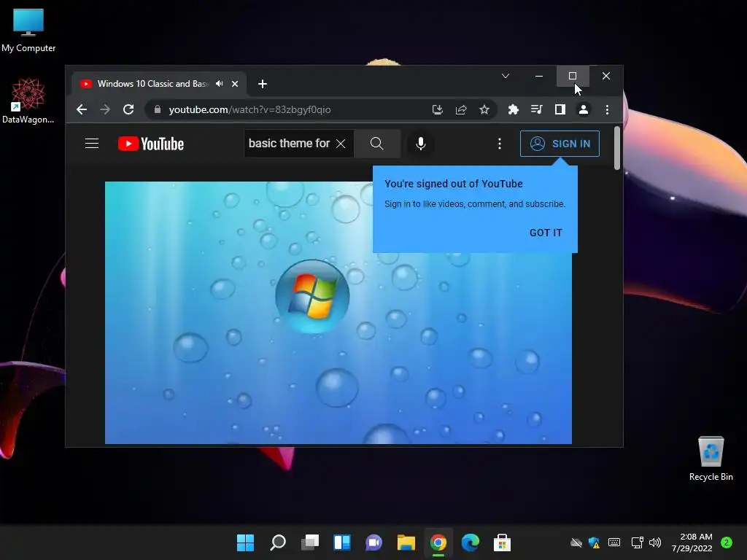The width and height of the screenshot is (747, 560).
Task: Maximize the Chrome window
Action: (x=573, y=76)
